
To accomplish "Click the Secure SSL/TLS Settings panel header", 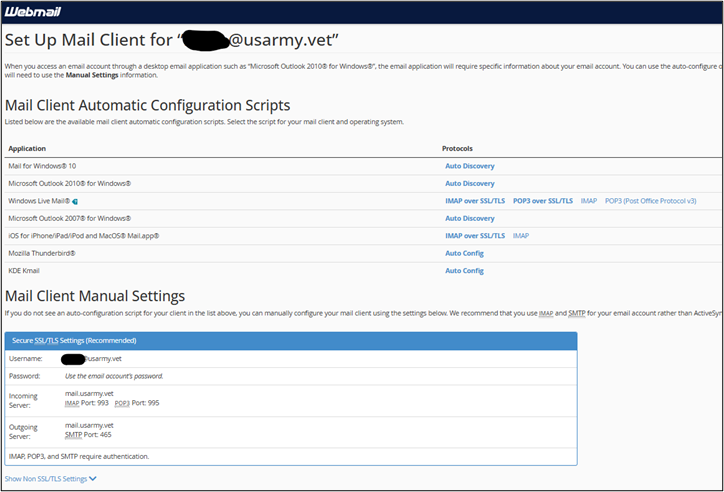I will (290, 340).
